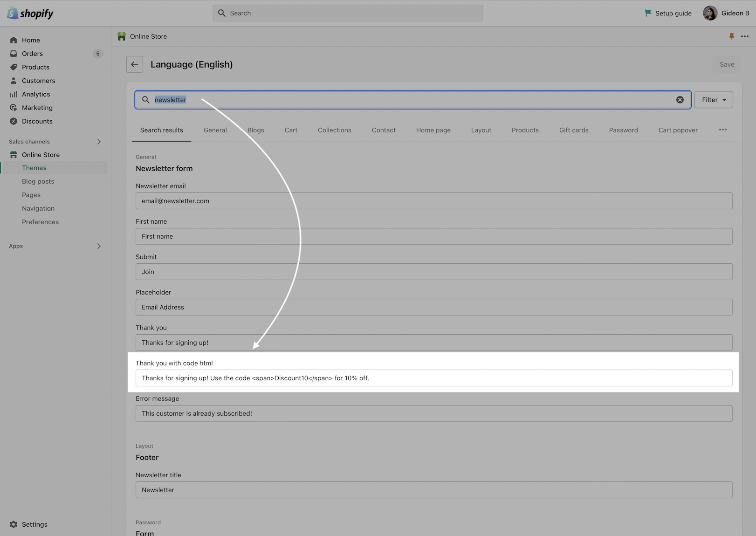Go to Analytics in sidebar

[36, 94]
